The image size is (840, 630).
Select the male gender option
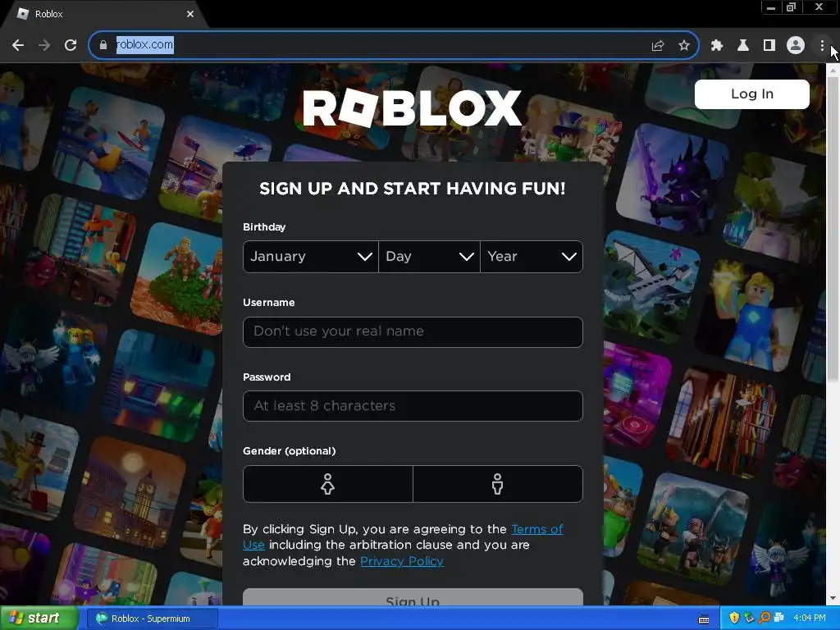pos(498,484)
